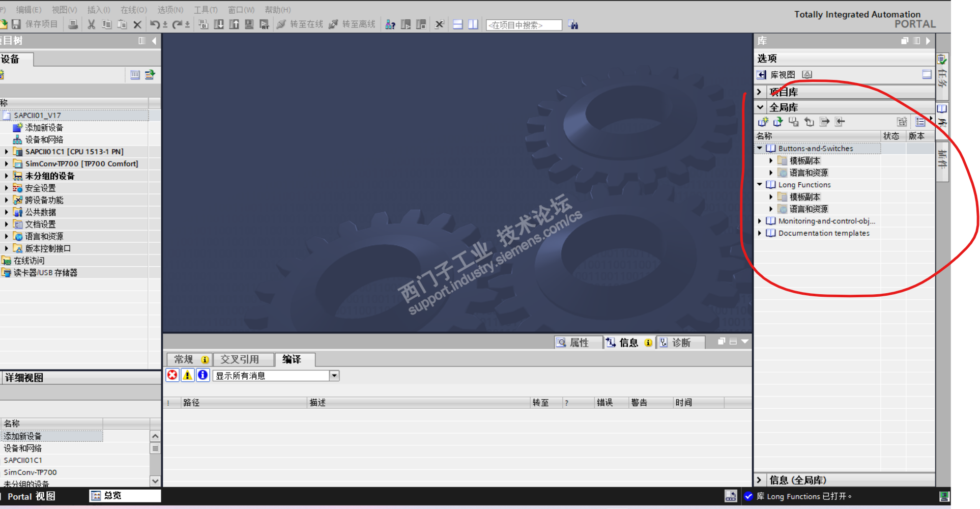Collapse the library pane with the right arrow
Viewport: 980px width, 509px height.
[928, 41]
